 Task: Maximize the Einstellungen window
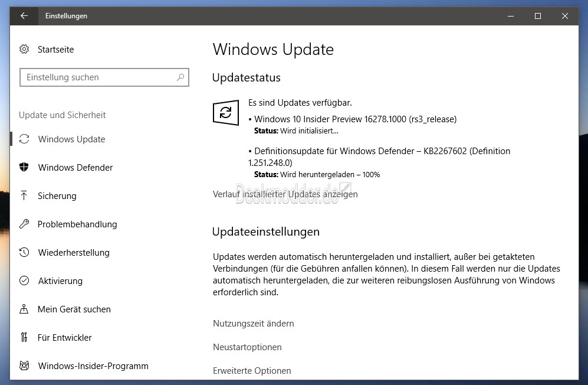click(538, 16)
